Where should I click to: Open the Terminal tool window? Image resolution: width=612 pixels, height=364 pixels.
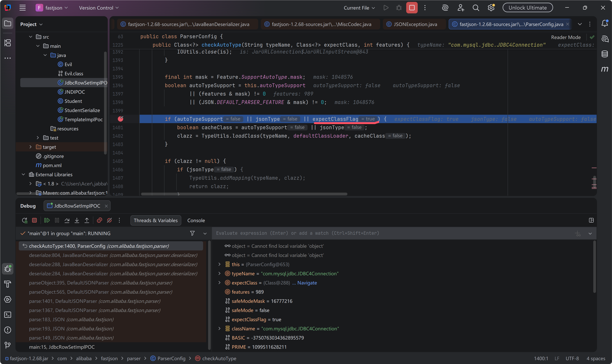point(8,314)
